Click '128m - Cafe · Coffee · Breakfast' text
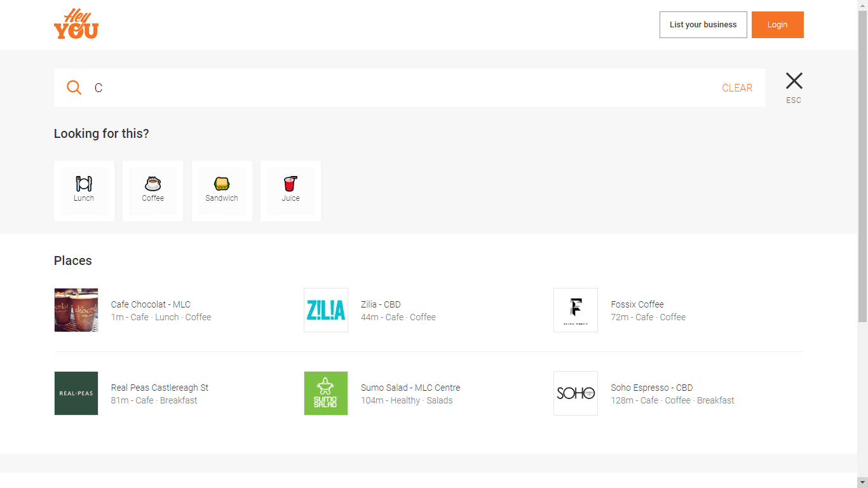 672,400
